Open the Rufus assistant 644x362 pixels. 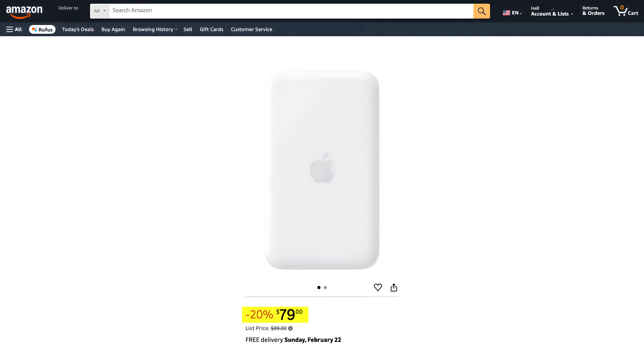[x=42, y=29]
